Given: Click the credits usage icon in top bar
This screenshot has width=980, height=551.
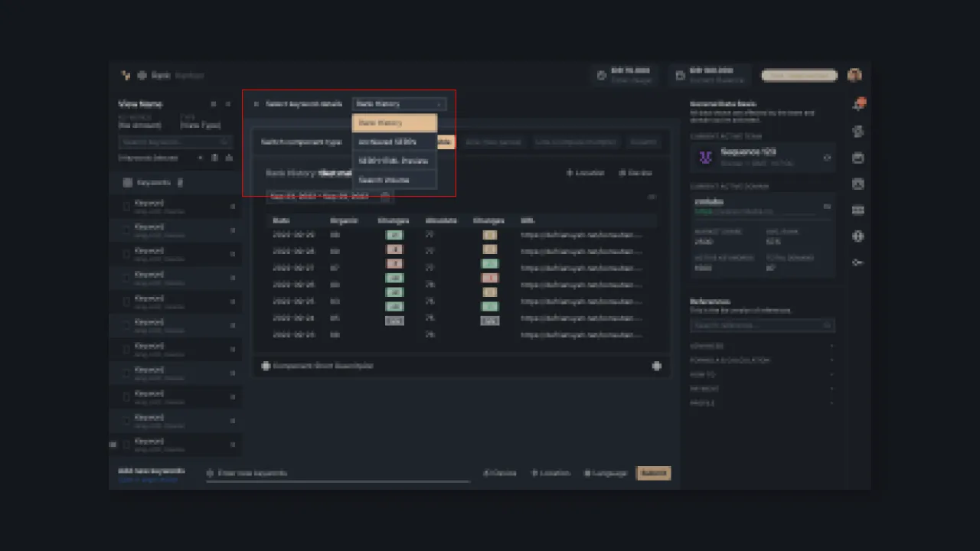Looking at the screenshot, I should tap(601, 76).
